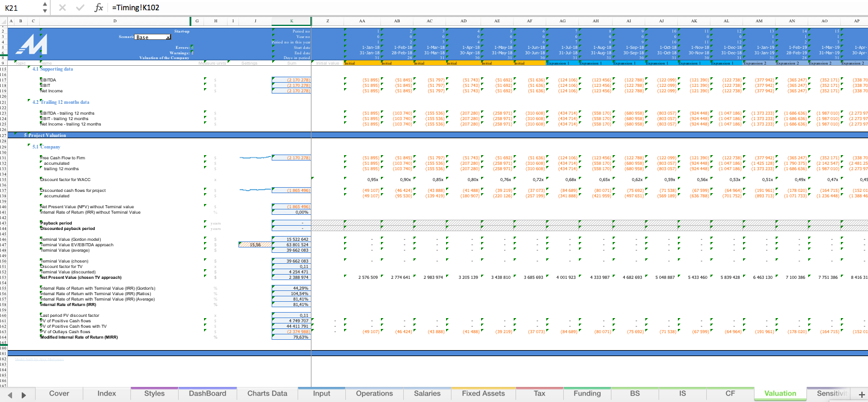Click the fx insert function icon
The image size is (868, 402).
(99, 7)
